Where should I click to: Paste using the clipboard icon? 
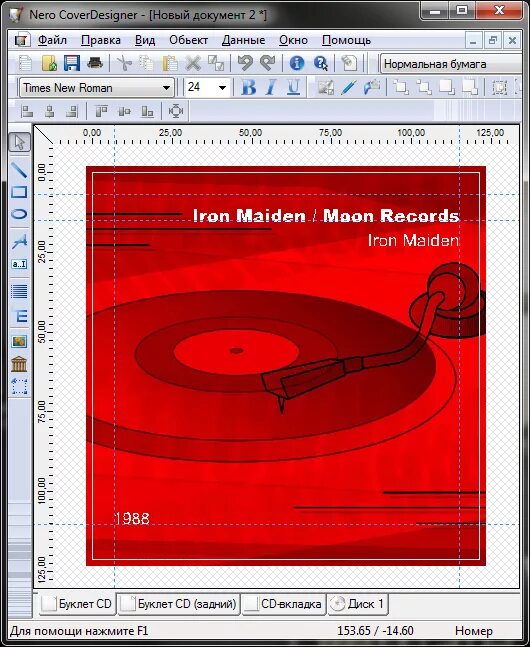tap(169, 64)
